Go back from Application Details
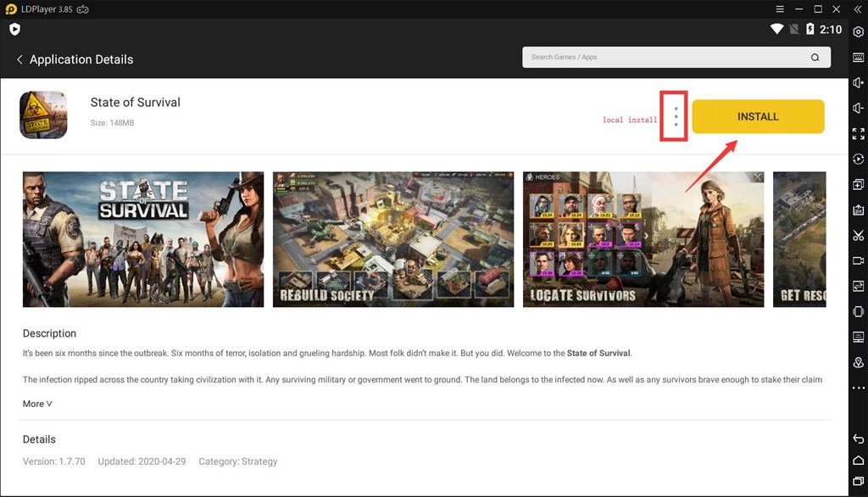The image size is (868, 497). tap(19, 59)
